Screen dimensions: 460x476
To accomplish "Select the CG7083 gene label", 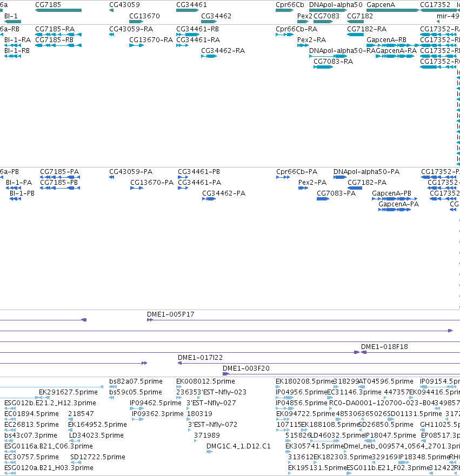I will click(x=326, y=16).
